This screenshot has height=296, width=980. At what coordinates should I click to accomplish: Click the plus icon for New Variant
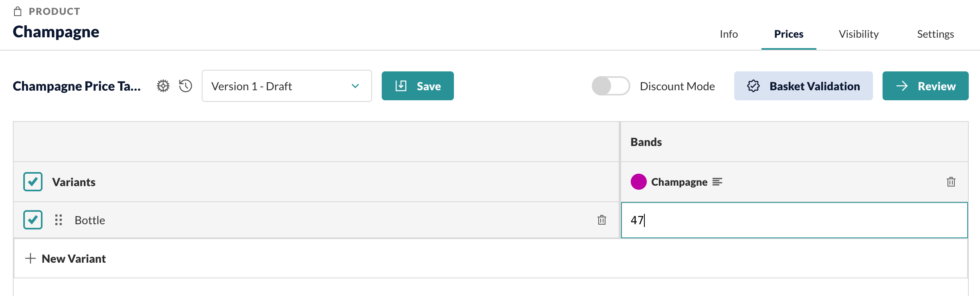coord(30,258)
